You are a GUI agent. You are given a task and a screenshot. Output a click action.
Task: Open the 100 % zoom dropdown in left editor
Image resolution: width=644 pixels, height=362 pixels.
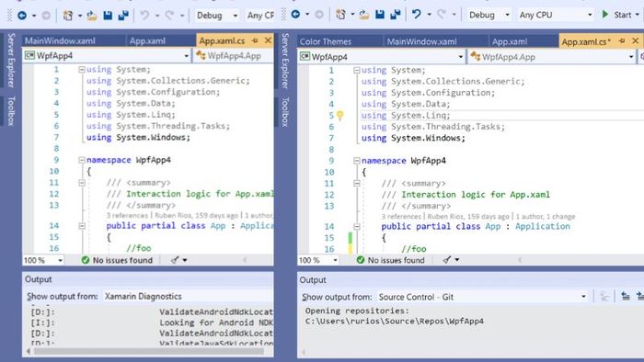pyautogui.click(x=43, y=260)
